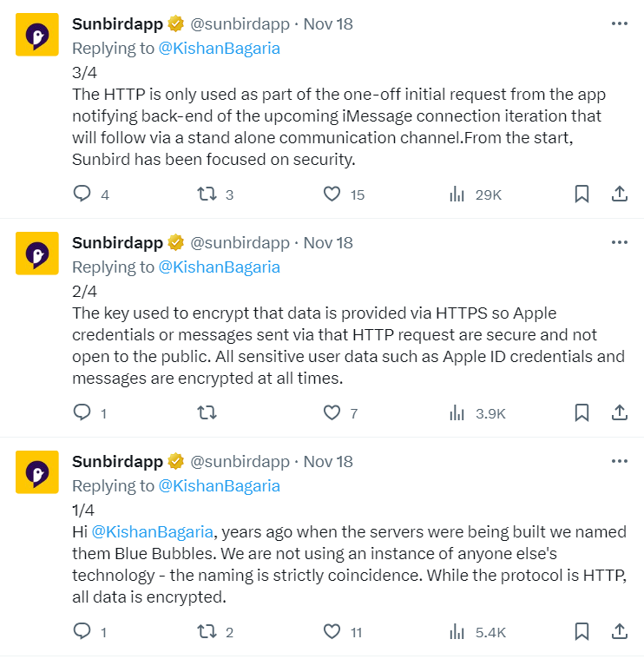This screenshot has width=644, height=659.
Task: Open Sunbirdapp avatar on 2/4 tweet
Action: (37, 254)
